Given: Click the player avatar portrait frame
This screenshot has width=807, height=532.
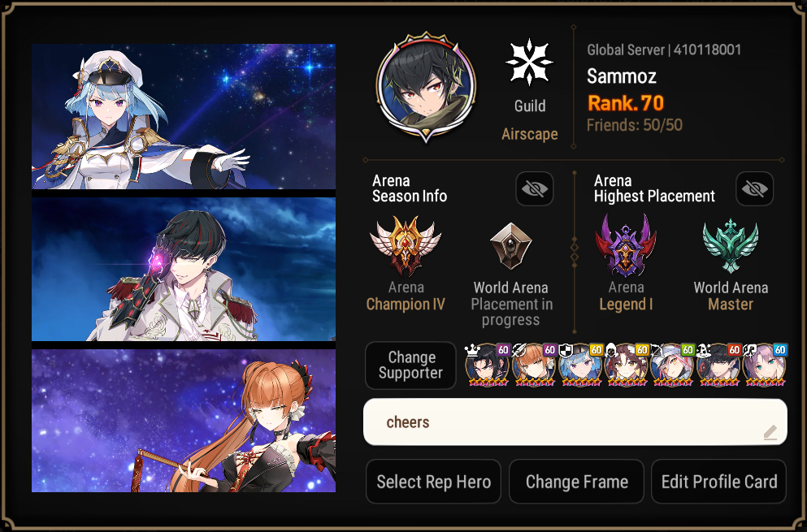Looking at the screenshot, I should [426, 87].
